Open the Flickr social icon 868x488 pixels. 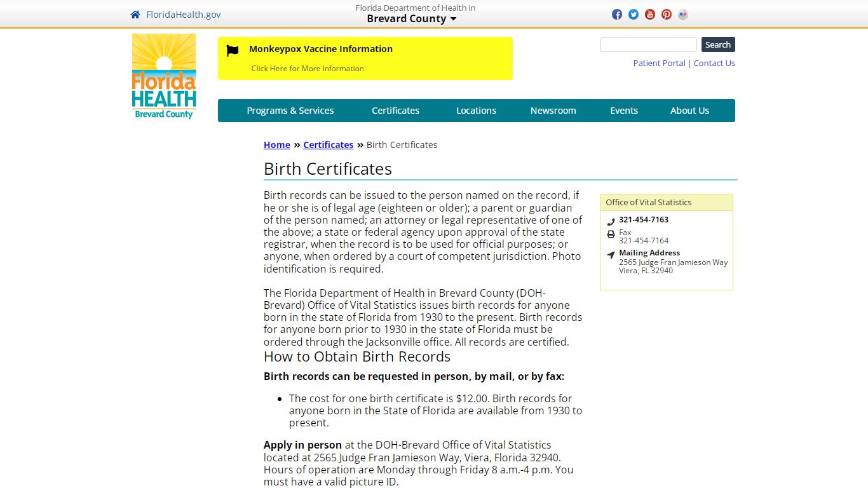(x=683, y=15)
